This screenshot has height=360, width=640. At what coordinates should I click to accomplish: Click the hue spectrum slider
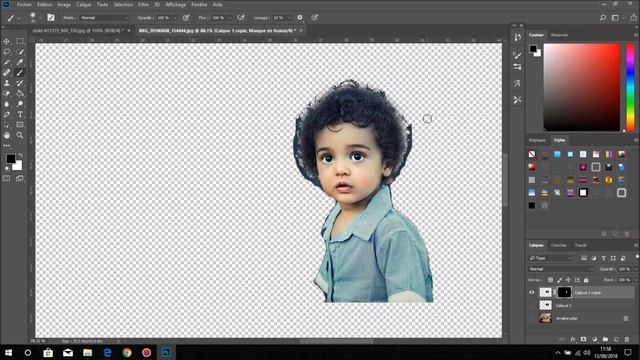pos(631,87)
